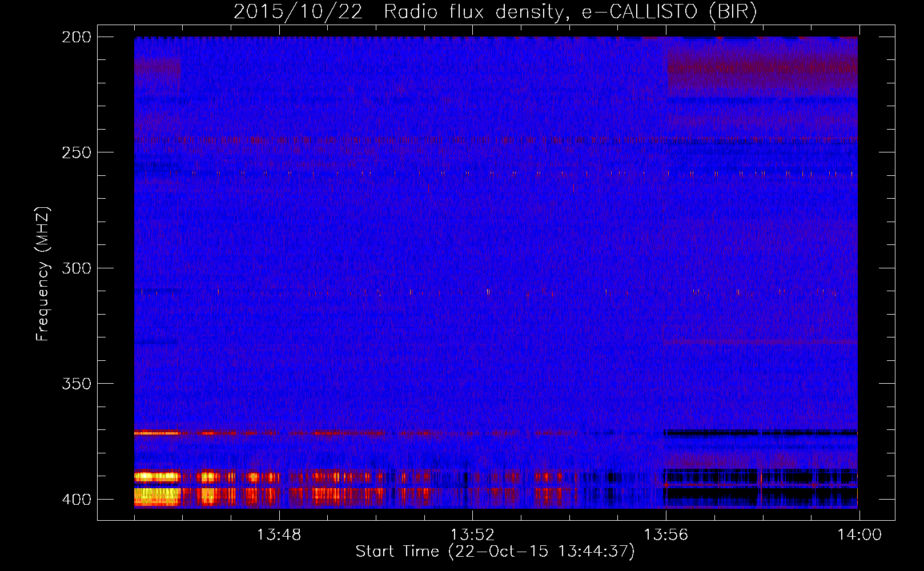Click the 400 frequency tick label

point(77,500)
